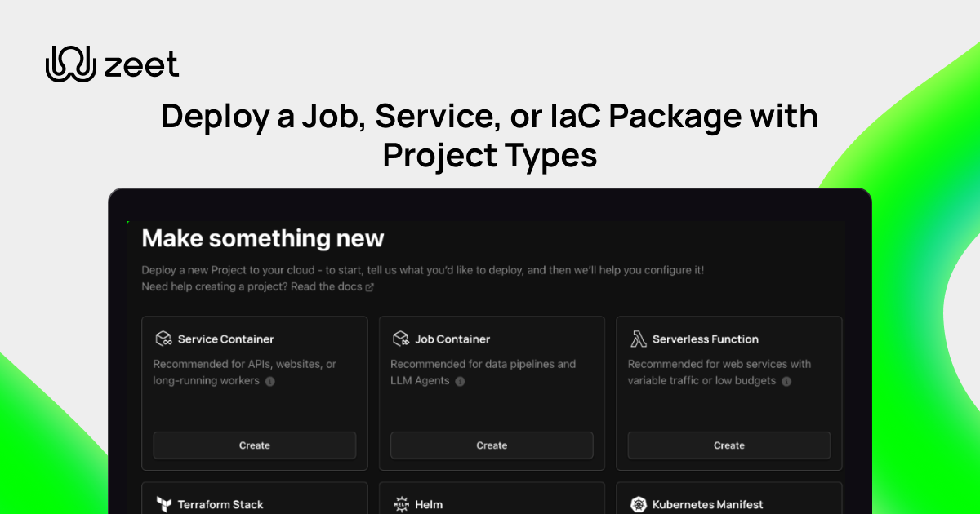Click the Service Container package icon

point(166,338)
